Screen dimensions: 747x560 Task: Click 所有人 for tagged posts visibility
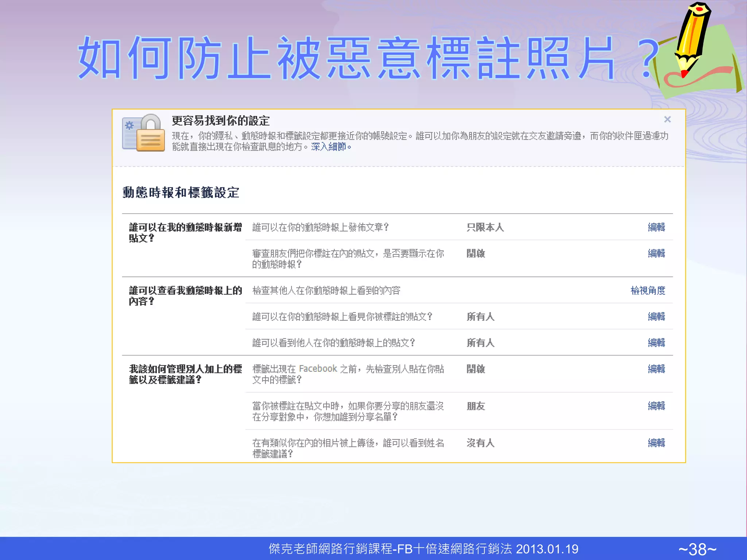tap(480, 316)
